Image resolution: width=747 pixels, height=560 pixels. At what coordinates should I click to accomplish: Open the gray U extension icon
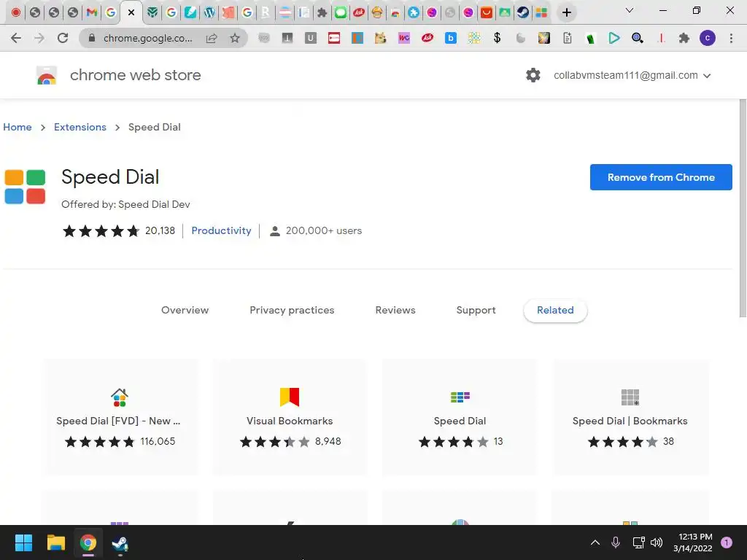tap(311, 38)
